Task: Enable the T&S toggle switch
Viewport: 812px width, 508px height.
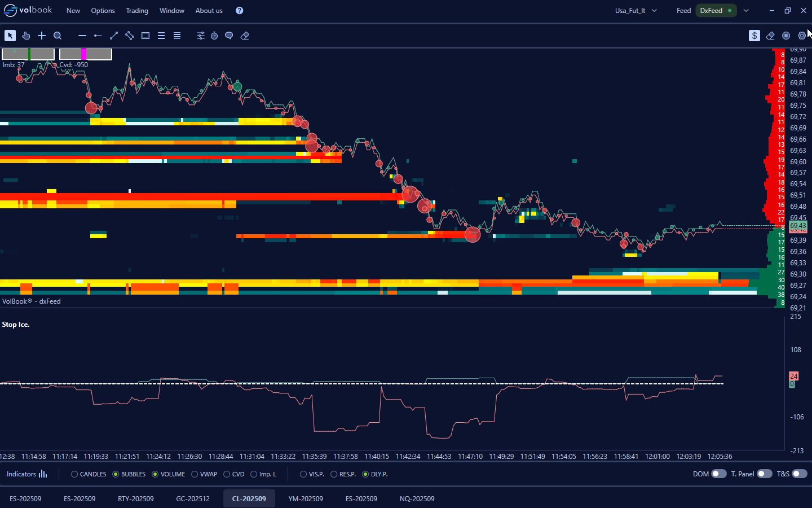Action: 800,474
